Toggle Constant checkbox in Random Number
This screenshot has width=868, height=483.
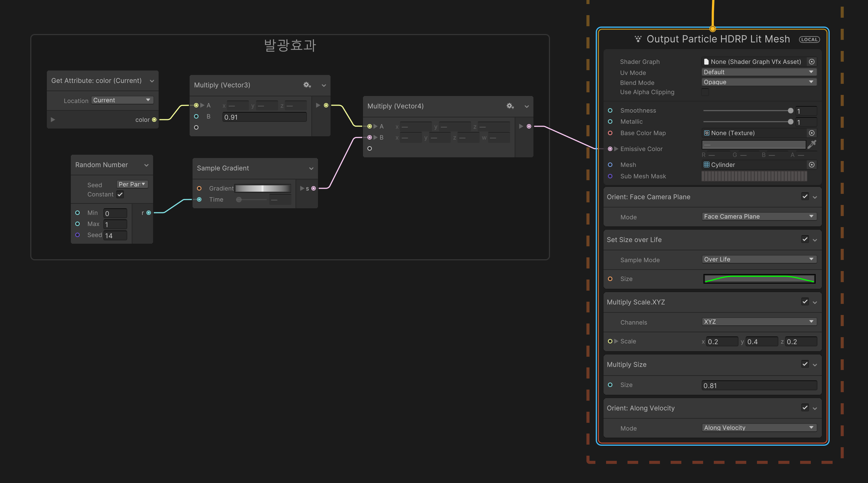[x=120, y=194]
